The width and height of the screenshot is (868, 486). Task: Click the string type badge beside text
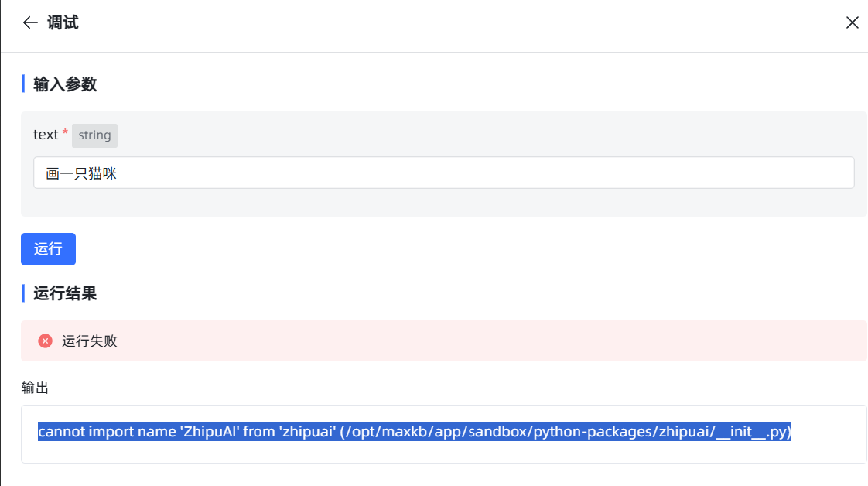[x=94, y=135]
